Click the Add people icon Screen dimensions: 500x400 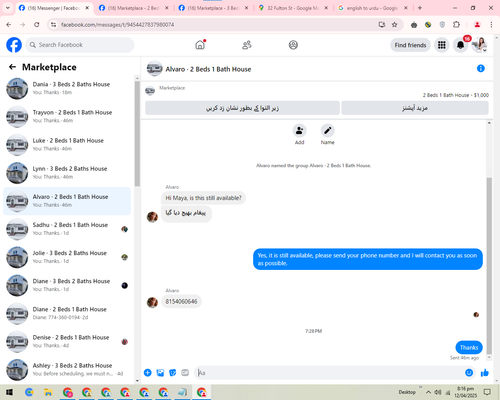[299, 130]
